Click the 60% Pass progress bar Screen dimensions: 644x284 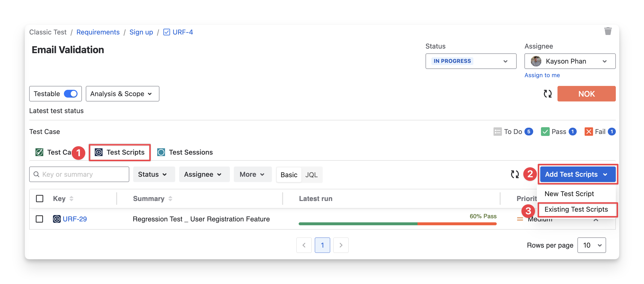397,224
